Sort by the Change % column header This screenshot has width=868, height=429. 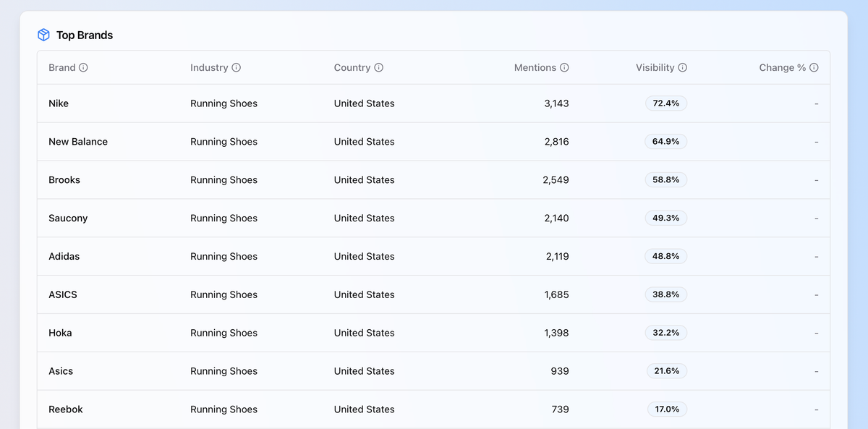pos(783,67)
